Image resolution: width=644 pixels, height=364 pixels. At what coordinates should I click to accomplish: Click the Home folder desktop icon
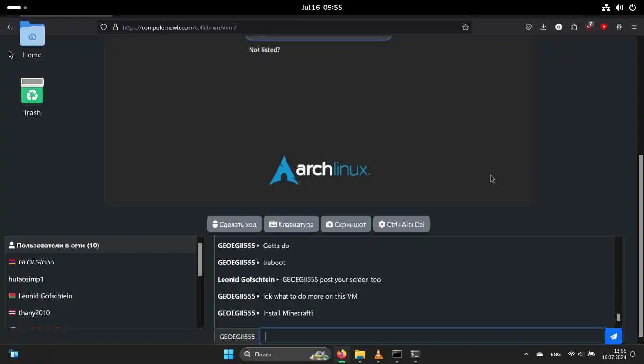click(x=32, y=40)
